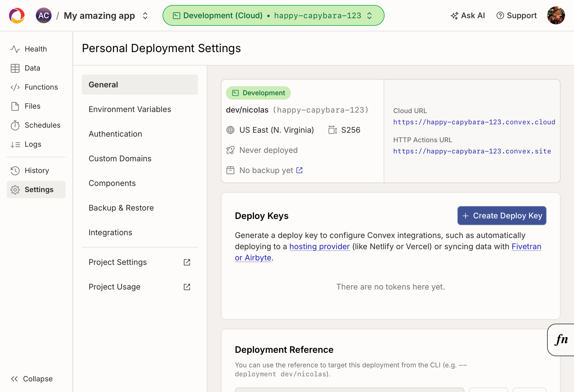Open the Development (Cloud) deployment selector
The height and width of the screenshot is (392, 574).
coord(273,15)
